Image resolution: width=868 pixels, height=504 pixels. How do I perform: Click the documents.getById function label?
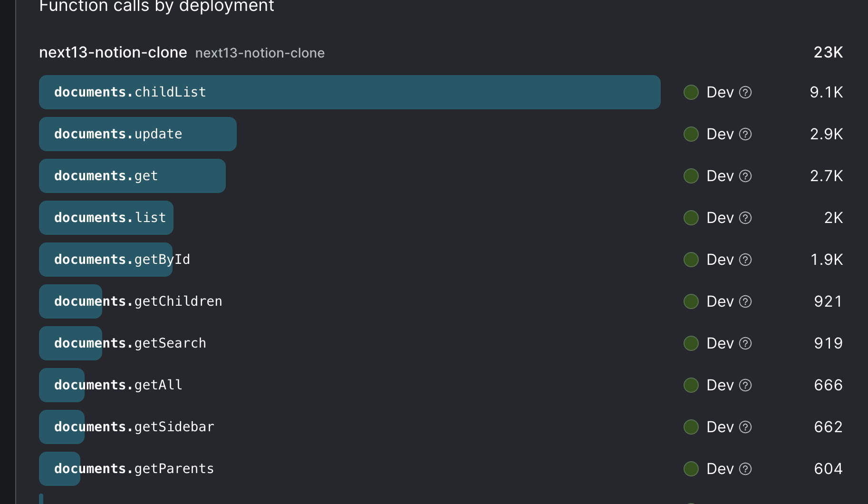122,260
